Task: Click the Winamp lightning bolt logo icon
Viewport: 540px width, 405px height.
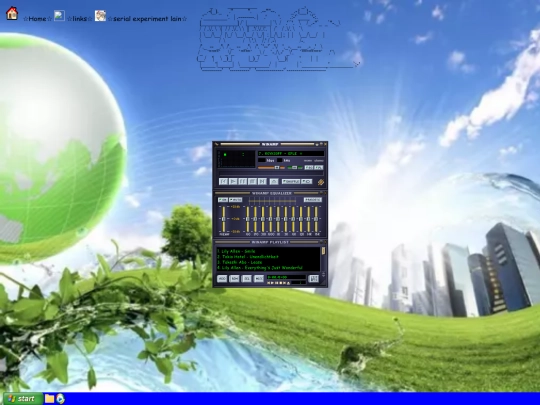Action: 321,182
